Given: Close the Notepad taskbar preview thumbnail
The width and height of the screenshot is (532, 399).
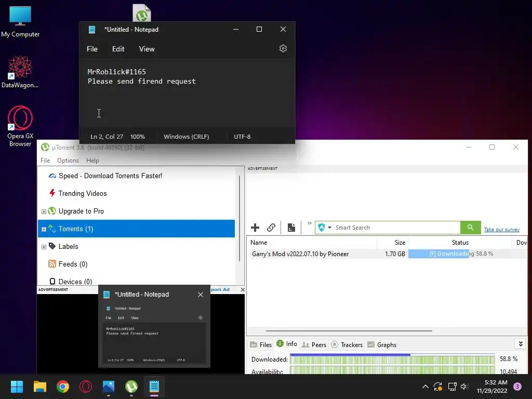Looking at the screenshot, I should [201, 295].
